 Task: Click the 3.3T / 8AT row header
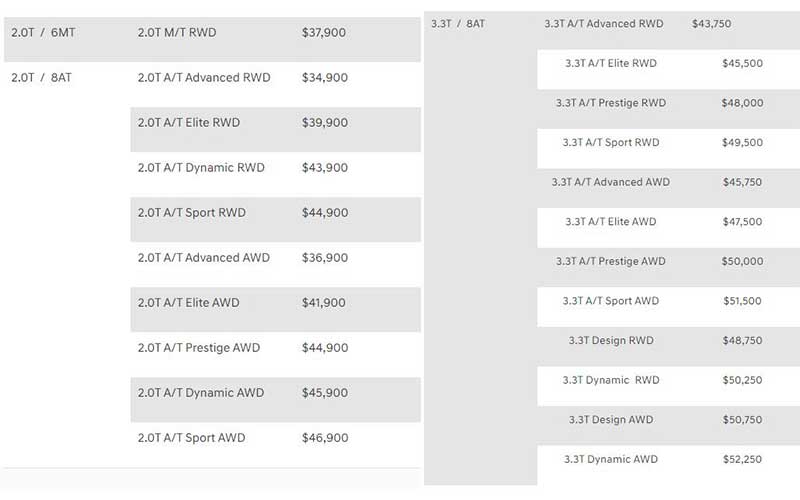pyautogui.click(x=458, y=24)
